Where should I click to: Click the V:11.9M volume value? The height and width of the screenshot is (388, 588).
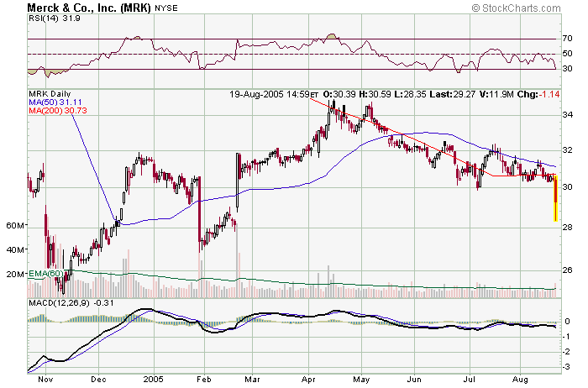point(496,94)
